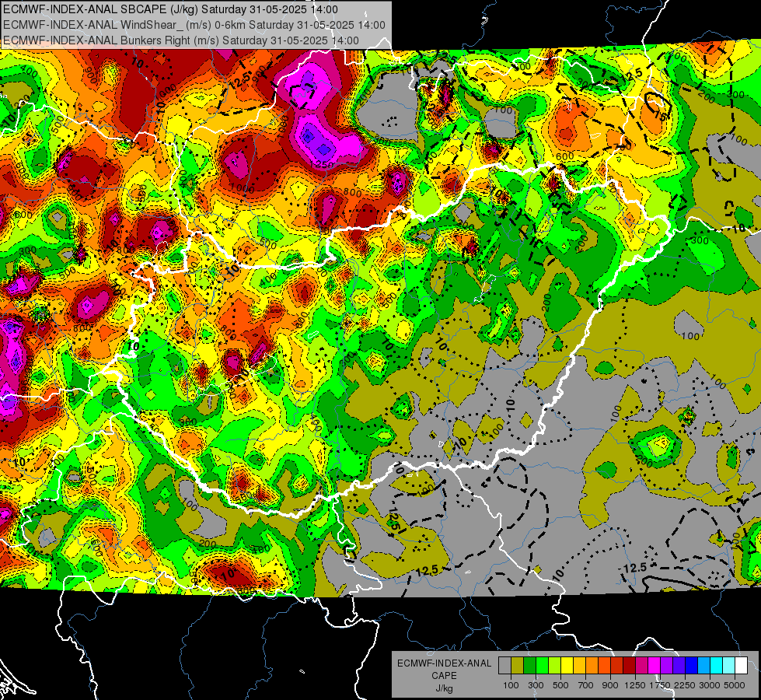Click the SBCAPE title line in header

(x=170, y=9)
